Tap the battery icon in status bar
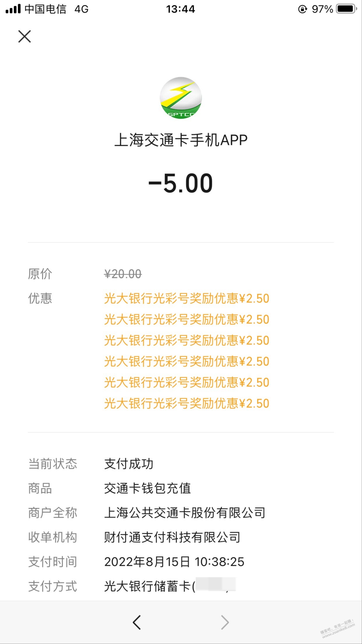The height and width of the screenshot is (644, 362). (346, 9)
